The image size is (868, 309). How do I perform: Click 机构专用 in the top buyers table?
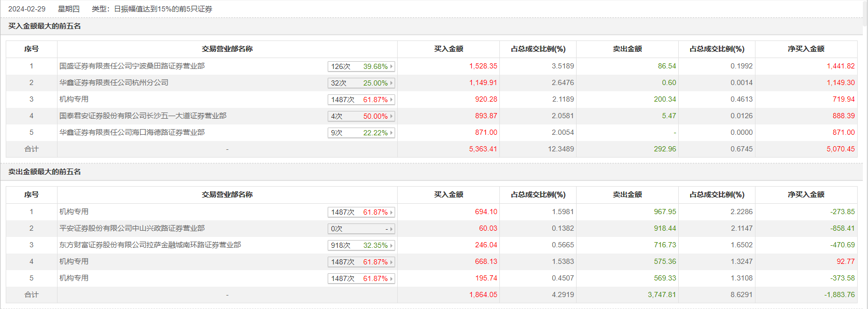point(74,99)
